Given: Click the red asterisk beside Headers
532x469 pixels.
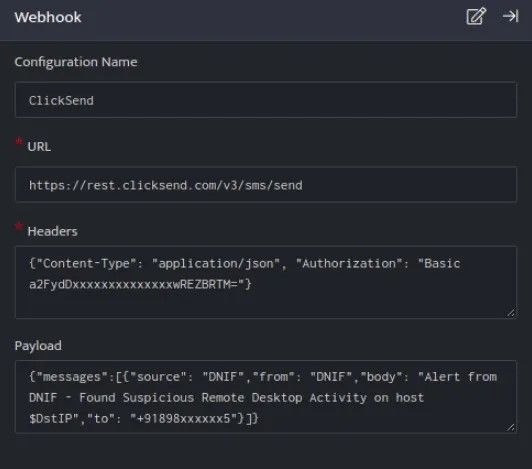Looking at the screenshot, I should (x=19, y=226).
